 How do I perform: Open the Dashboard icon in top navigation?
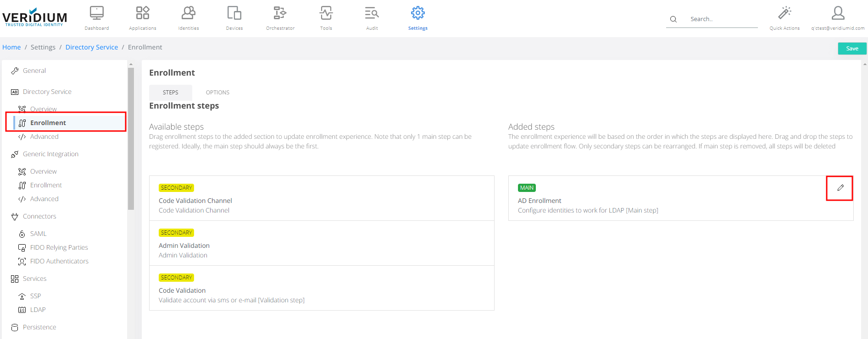(97, 13)
